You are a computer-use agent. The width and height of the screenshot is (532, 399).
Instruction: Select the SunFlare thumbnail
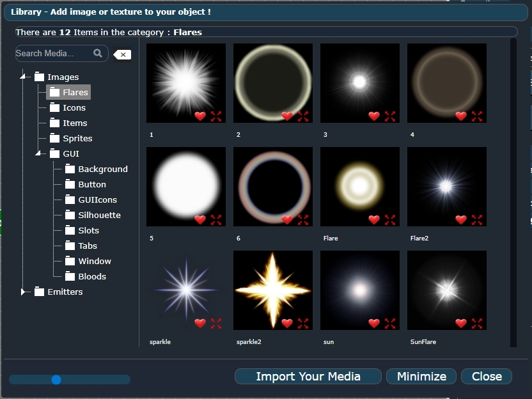coord(447,290)
